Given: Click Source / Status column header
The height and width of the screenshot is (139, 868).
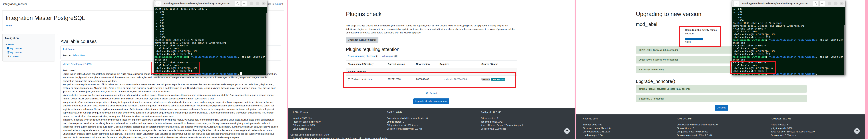Looking at the screenshot, I should tap(490, 64).
